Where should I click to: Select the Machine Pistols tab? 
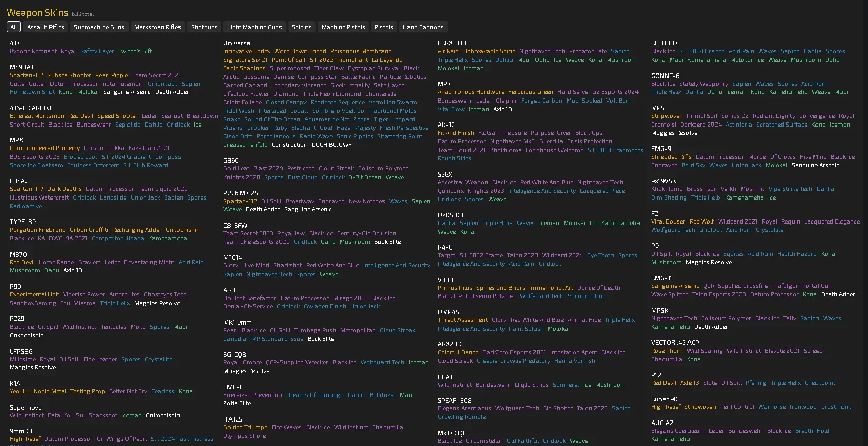[343, 27]
